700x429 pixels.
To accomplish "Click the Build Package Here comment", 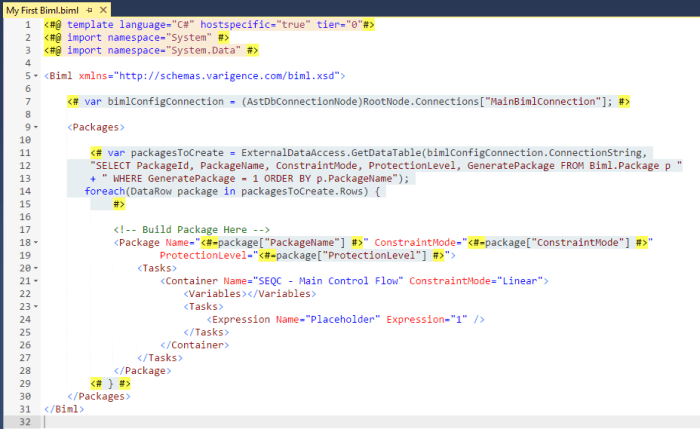I will (x=192, y=230).
